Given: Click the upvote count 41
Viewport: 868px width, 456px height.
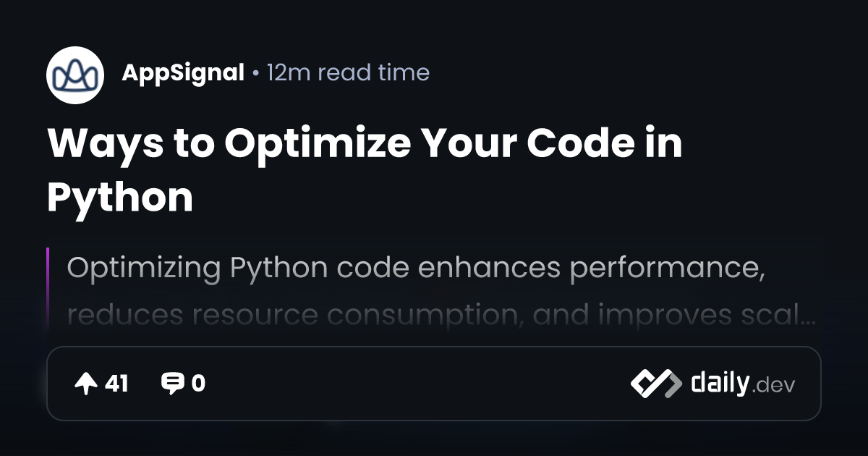Looking at the screenshot, I should 116,384.
